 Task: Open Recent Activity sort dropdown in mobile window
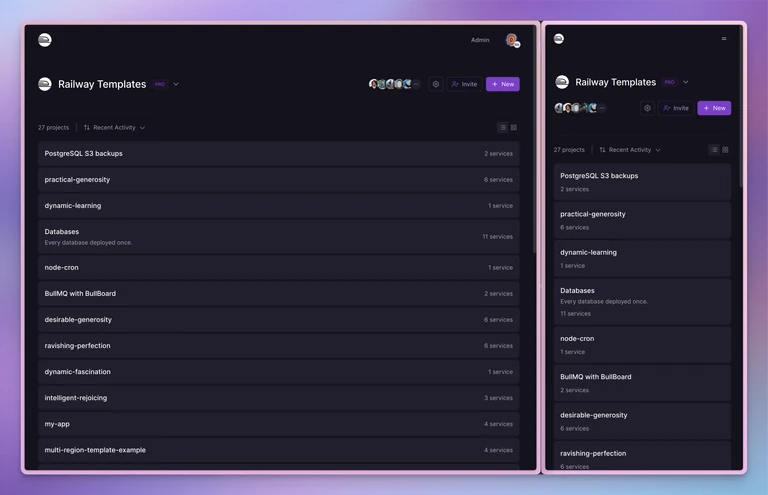630,150
